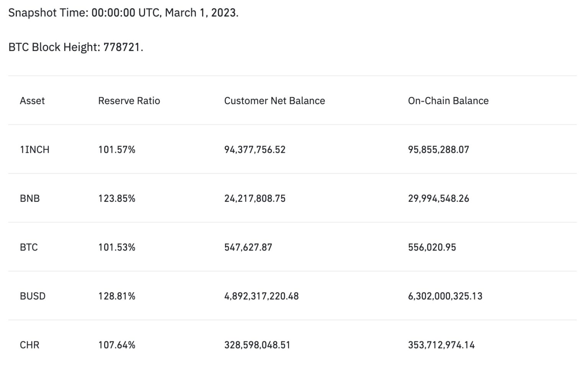Screen dimensions: 588x367
Task: Select the CHR asset name
Action: [29, 345]
